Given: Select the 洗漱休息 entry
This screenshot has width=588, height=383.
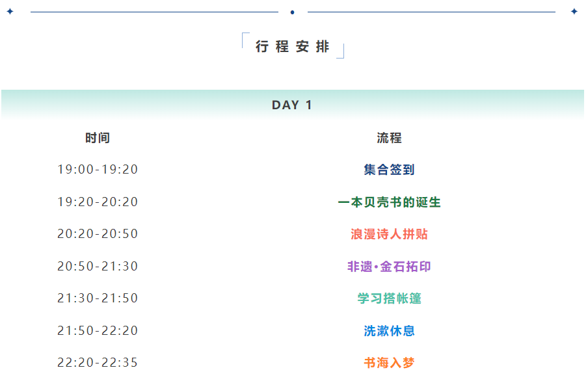Looking at the screenshot, I should [x=389, y=331].
